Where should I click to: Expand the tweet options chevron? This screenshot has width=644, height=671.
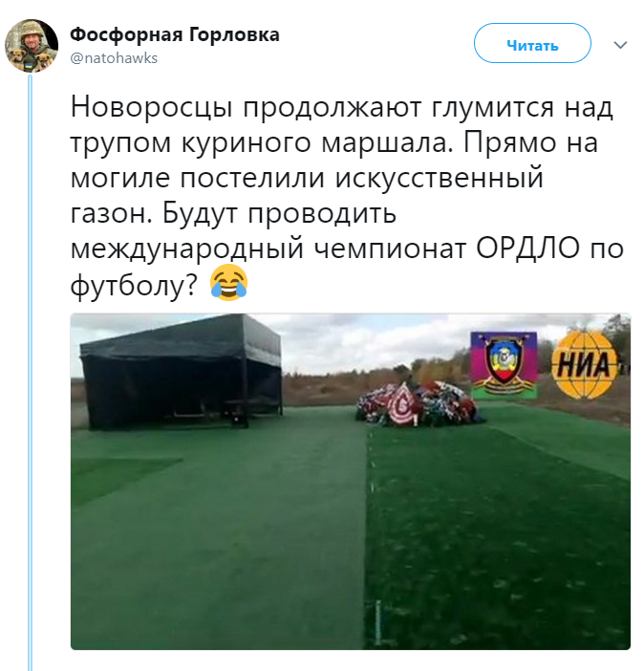pos(620,45)
